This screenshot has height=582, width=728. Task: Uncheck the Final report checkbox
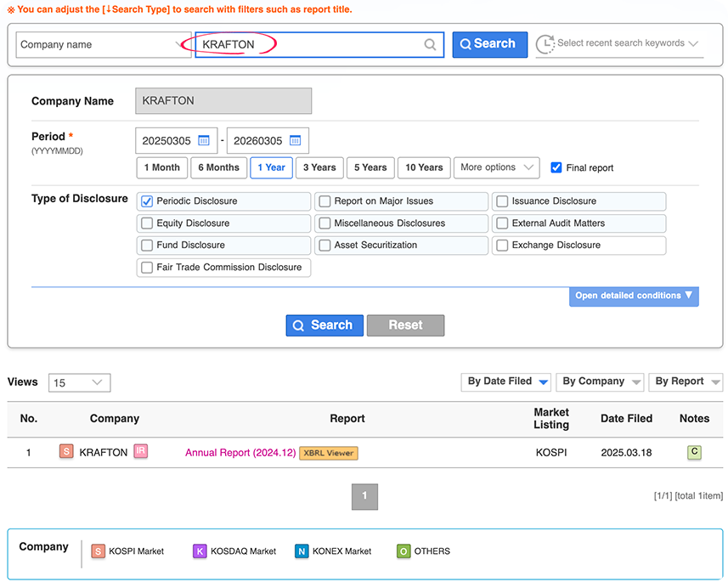point(556,167)
